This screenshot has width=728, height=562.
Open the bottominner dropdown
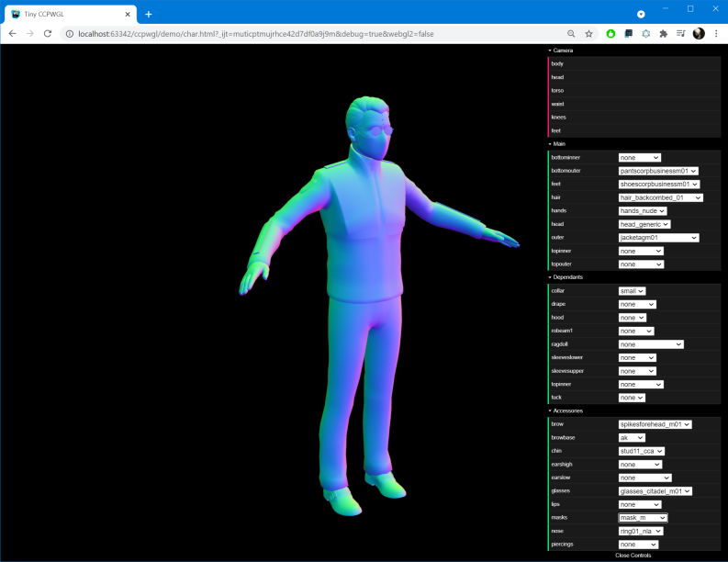(639, 158)
